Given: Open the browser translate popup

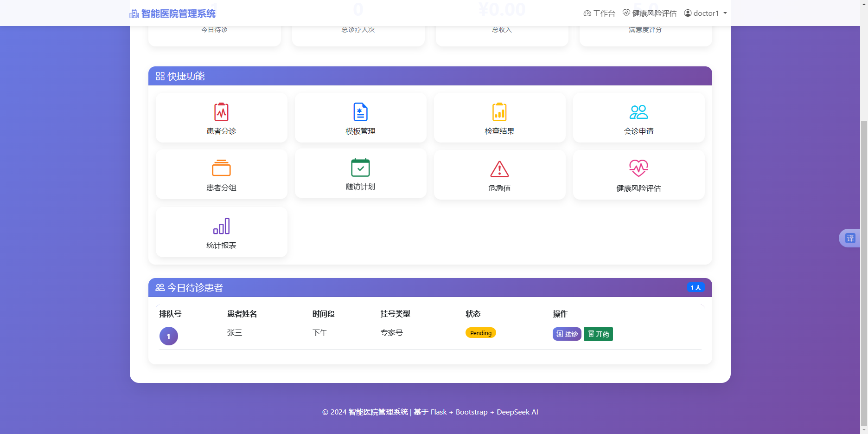Looking at the screenshot, I should 850,238.
